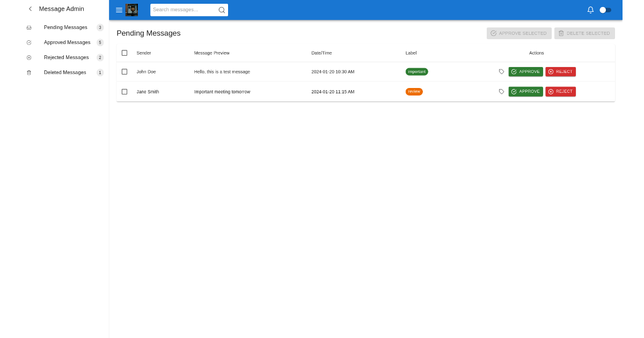Screen dimensions: 644x338
Task: Collapse the sidebar with the back chevron
Action: pos(30,9)
